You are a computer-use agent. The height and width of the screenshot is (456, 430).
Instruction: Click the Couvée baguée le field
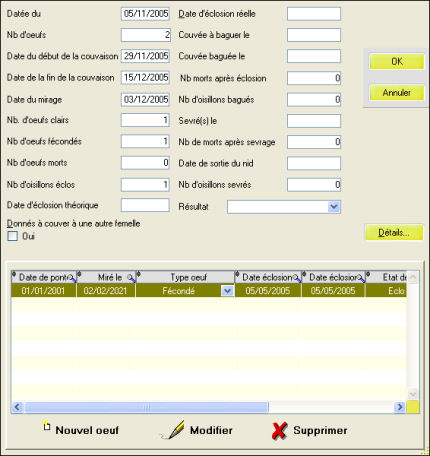[314, 56]
